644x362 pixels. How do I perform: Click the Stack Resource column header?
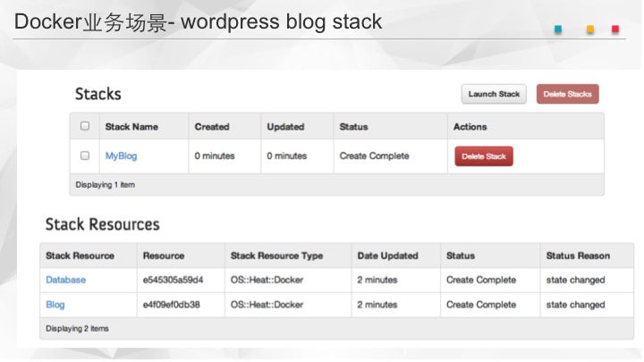pyautogui.click(x=80, y=256)
